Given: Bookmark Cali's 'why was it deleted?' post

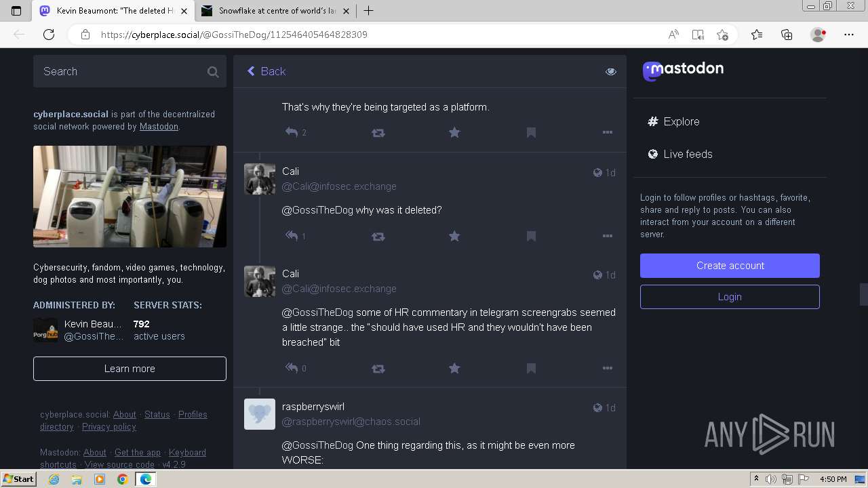Looking at the screenshot, I should [x=531, y=236].
